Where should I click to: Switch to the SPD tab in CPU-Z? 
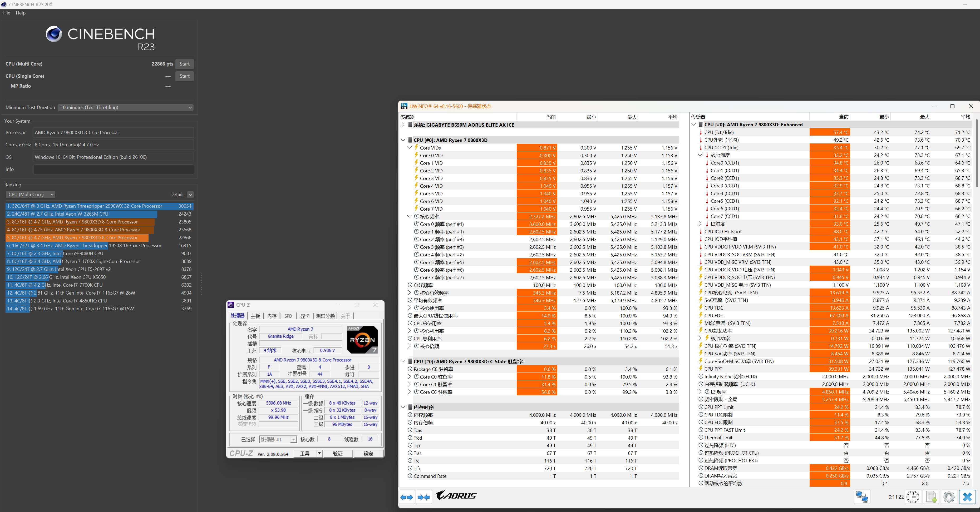tap(288, 316)
